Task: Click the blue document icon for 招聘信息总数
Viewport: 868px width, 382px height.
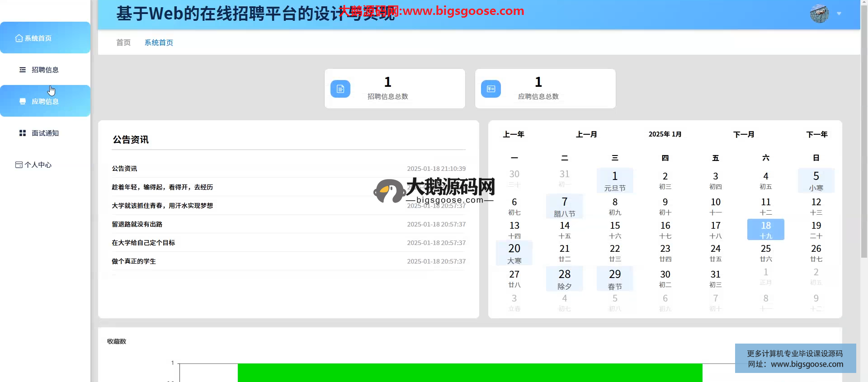Action: (x=340, y=89)
